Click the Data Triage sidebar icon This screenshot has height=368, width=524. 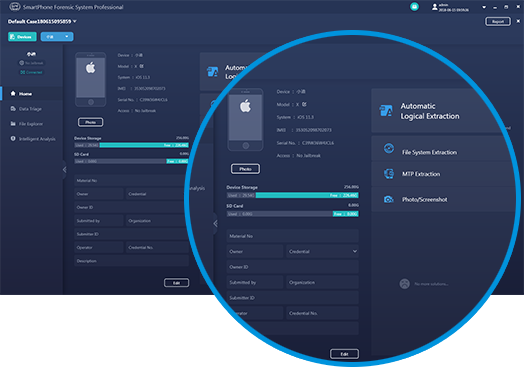(13, 109)
